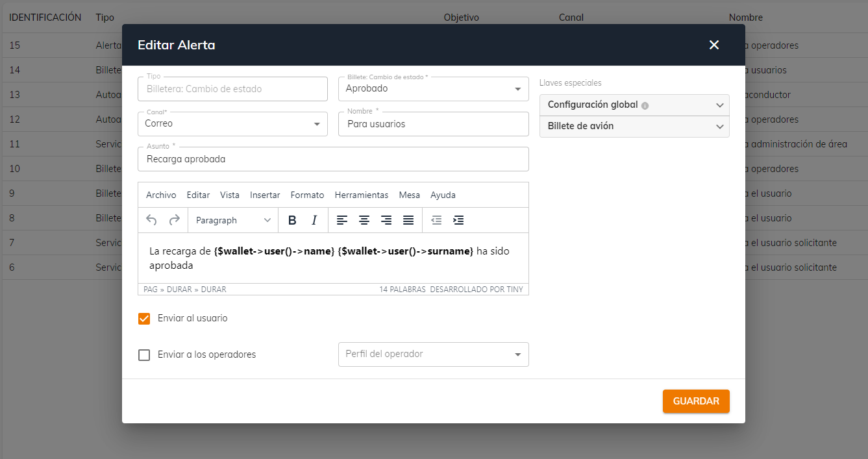Redo the last editor change
868x459 pixels.
(174, 220)
